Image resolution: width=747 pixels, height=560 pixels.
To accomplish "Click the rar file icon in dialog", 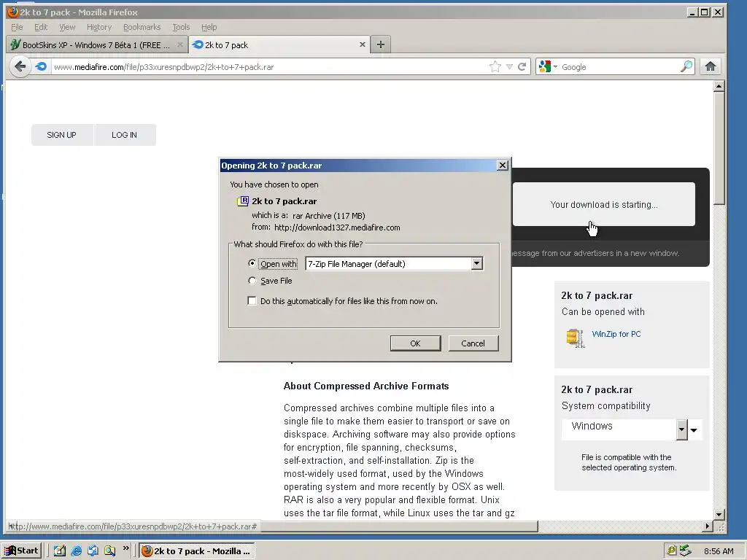I will tap(243, 201).
